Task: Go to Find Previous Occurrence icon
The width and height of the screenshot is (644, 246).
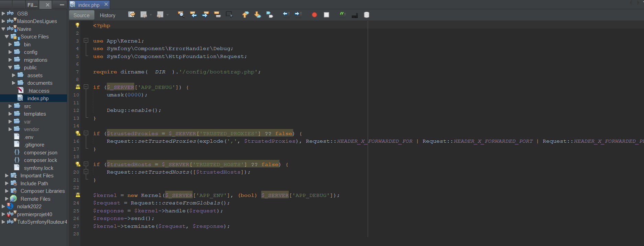Action: coord(193,14)
